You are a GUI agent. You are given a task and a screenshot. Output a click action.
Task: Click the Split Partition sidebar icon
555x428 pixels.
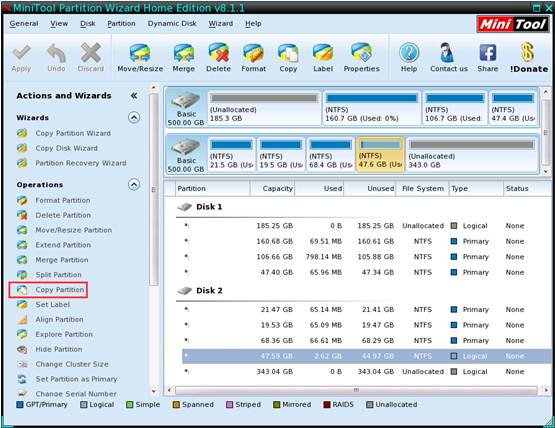(22, 275)
